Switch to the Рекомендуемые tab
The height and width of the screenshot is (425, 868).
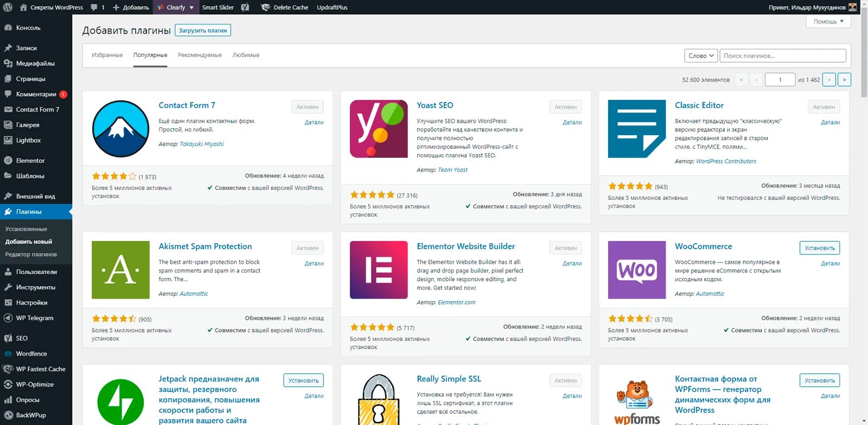pyautogui.click(x=200, y=55)
